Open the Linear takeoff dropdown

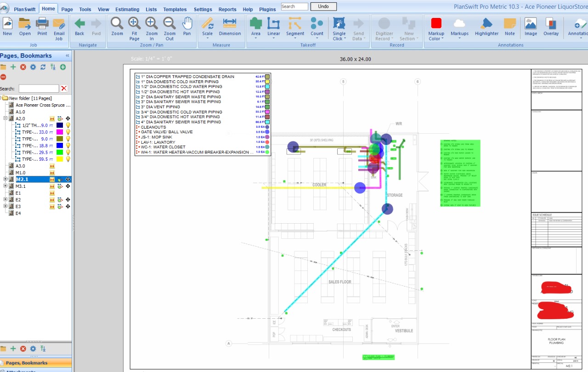(x=273, y=38)
